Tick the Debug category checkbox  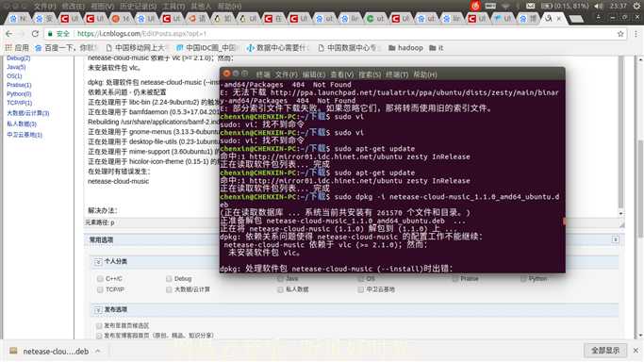[169, 279]
